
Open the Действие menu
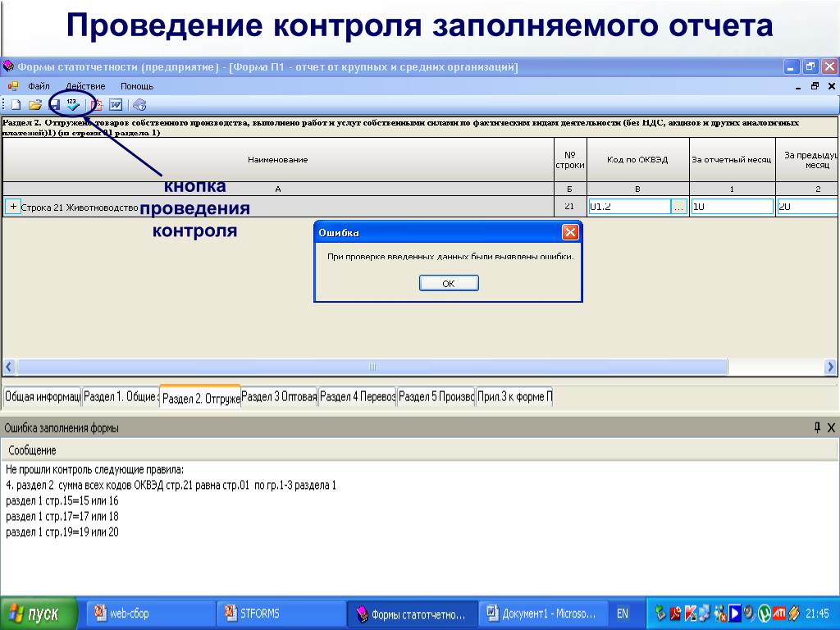coord(85,86)
